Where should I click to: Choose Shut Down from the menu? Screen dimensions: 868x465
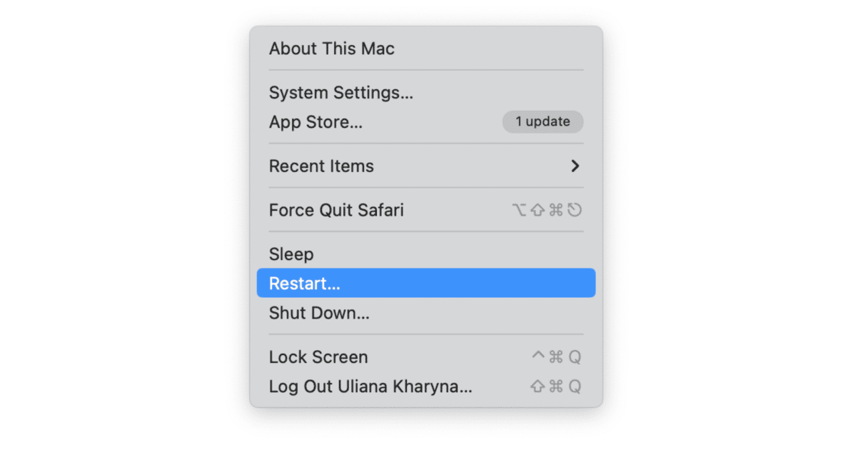(319, 313)
